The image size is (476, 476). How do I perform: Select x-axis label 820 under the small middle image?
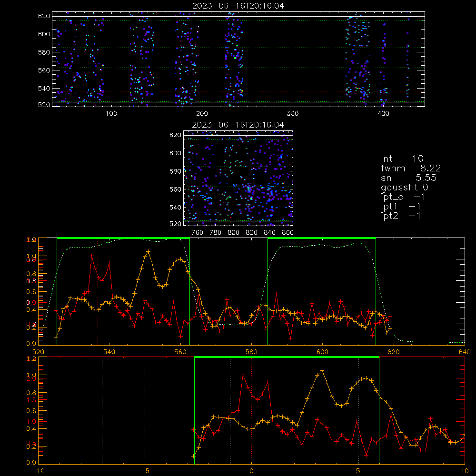(x=252, y=233)
